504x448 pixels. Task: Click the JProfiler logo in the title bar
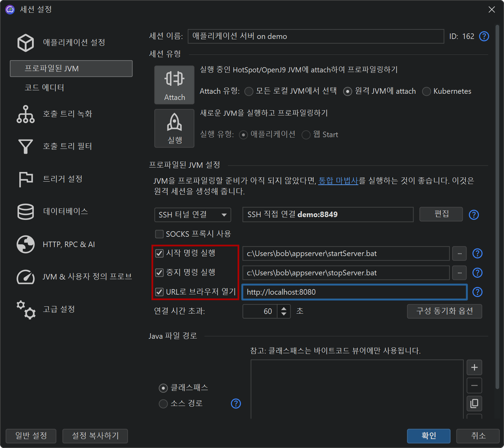pyautogui.click(x=10, y=9)
